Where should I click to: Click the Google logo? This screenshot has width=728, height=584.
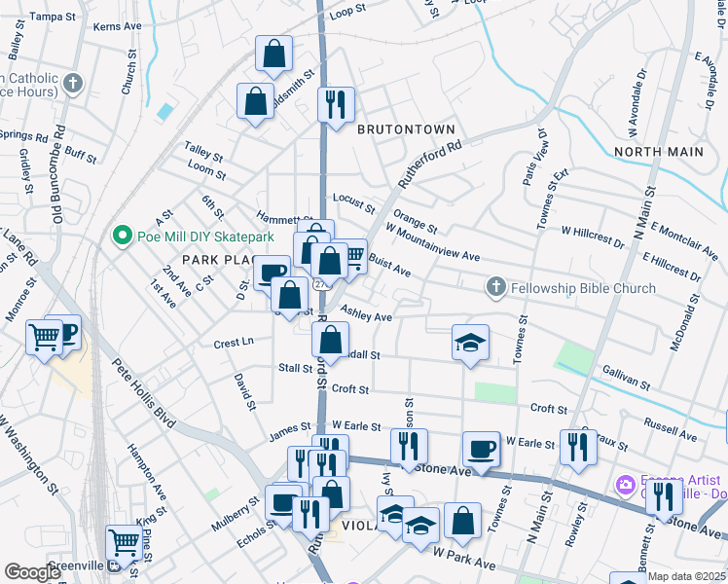[x=33, y=571]
